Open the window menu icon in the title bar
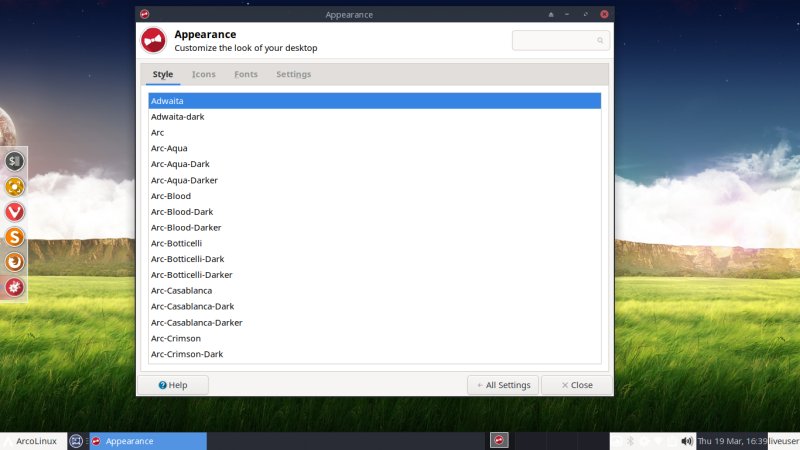 tap(144, 14)
